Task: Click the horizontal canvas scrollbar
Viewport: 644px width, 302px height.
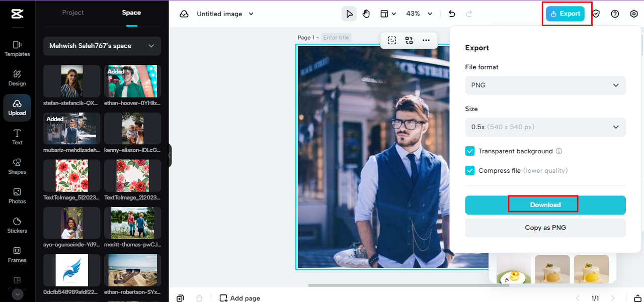Action: tap(409, 285)
